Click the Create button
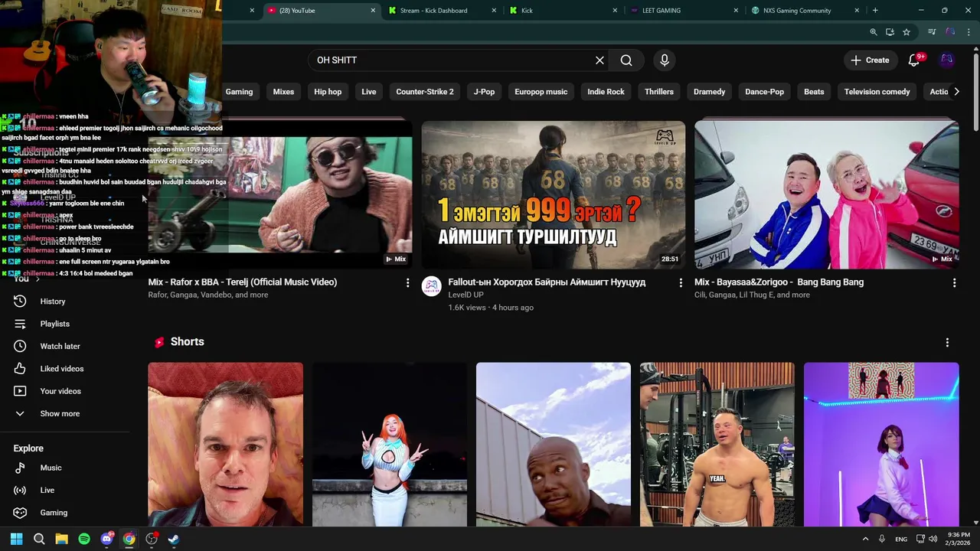The image size is (980, 551). [x=870, y=60]
